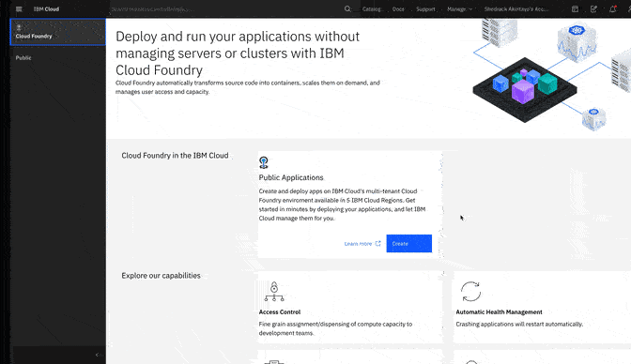Click the blue Create button
The width and height of the screenshot is (631, 364).
point(408,243)
